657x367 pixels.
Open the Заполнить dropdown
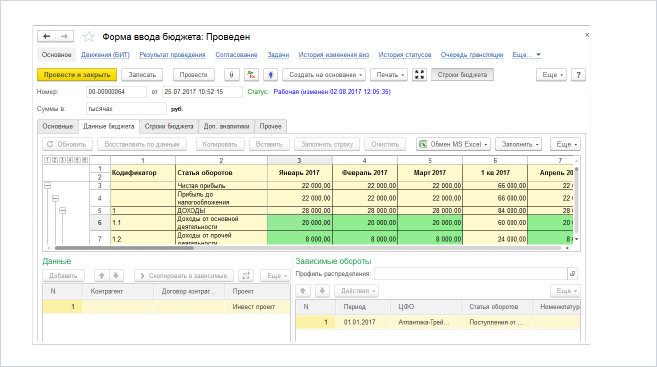518,144
